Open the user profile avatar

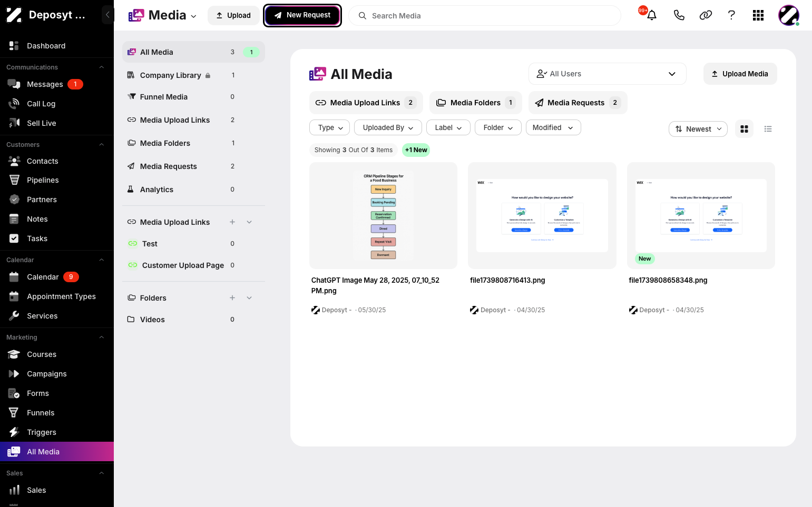[x=789, y=15]
